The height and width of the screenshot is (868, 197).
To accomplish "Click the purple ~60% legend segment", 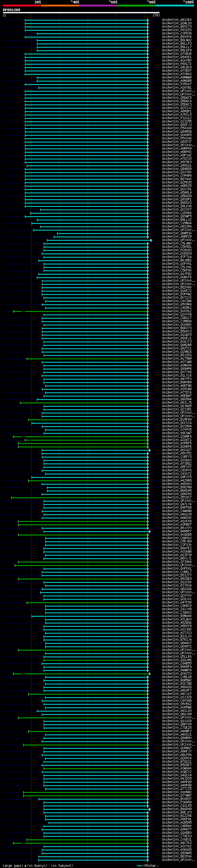I will click(99, 6).
